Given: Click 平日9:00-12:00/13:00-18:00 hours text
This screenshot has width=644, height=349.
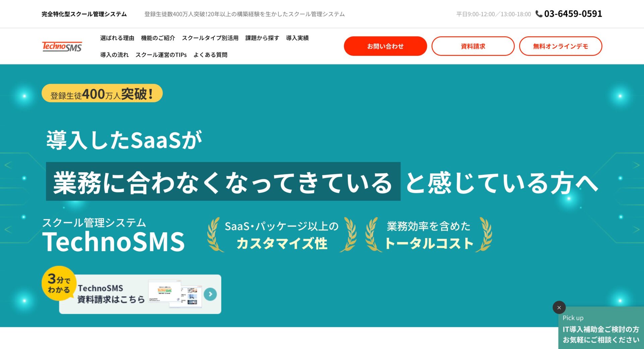Looking at the screenshot, I should tap(493, 14).
